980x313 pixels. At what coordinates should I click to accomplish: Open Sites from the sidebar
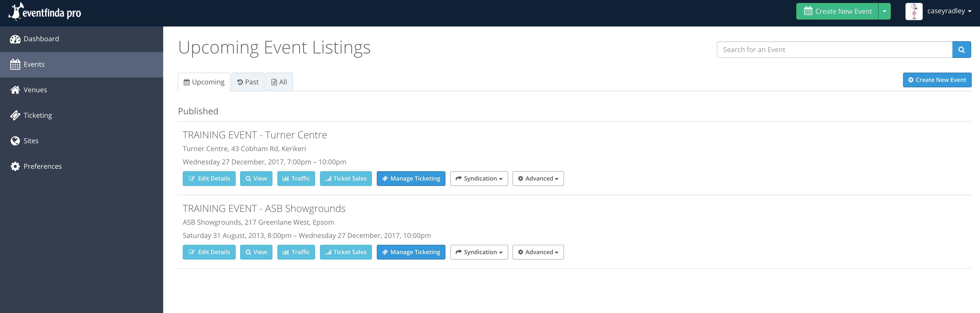tap(81, 141)
